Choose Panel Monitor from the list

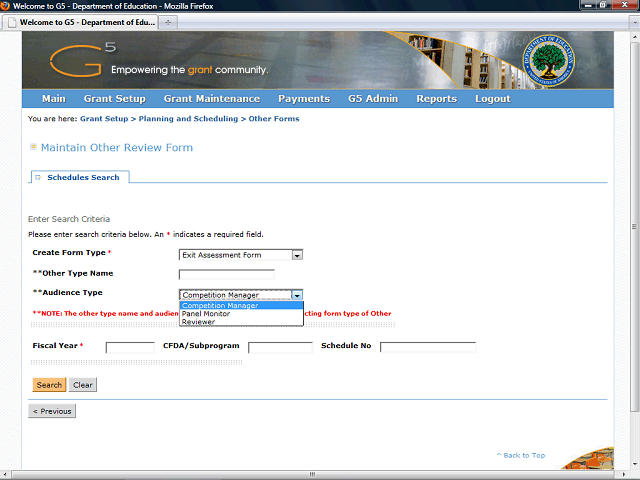click(241, 313)
